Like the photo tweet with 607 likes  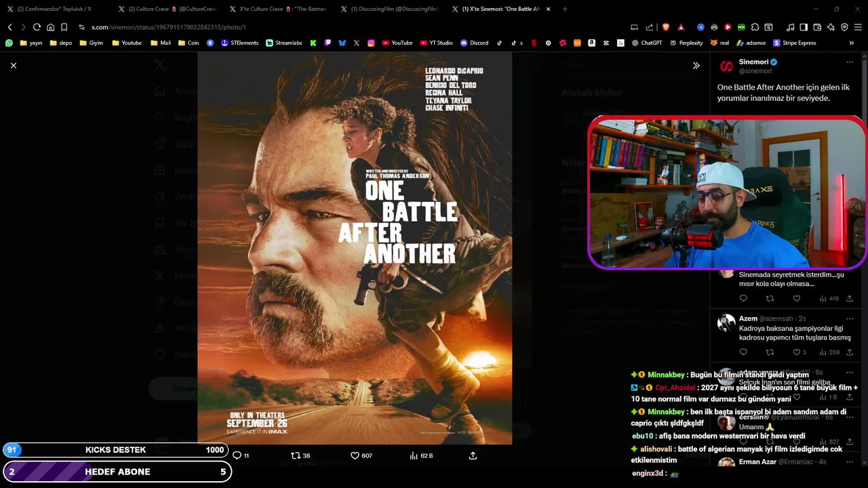coord(361,455)
